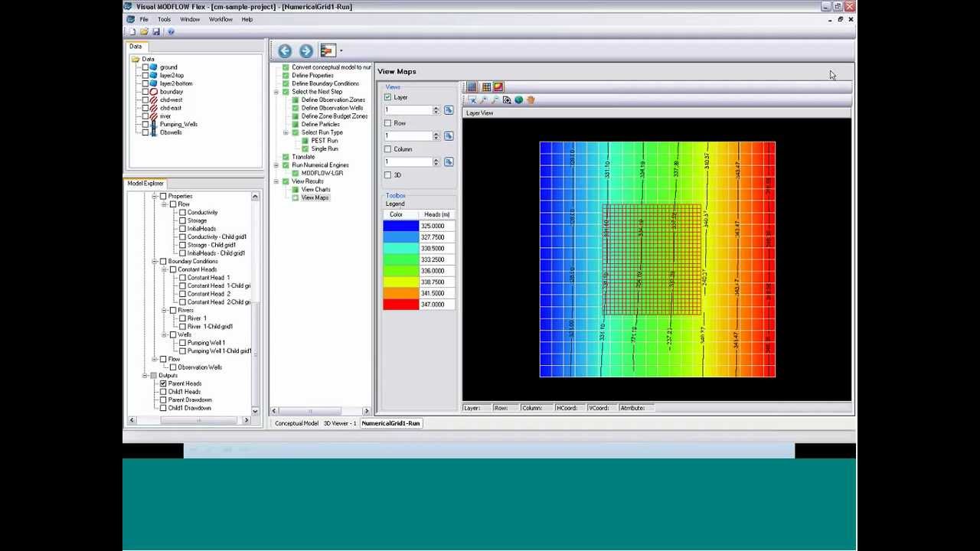This screenshot has height=551, width=980.
Task: Click the Layer picker button icon
Action: [x=449, y=110]
